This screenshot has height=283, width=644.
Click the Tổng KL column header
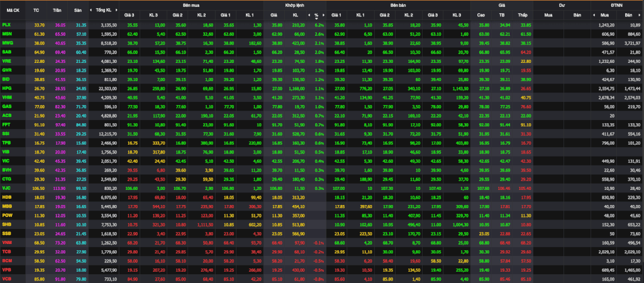coord(104,9)
